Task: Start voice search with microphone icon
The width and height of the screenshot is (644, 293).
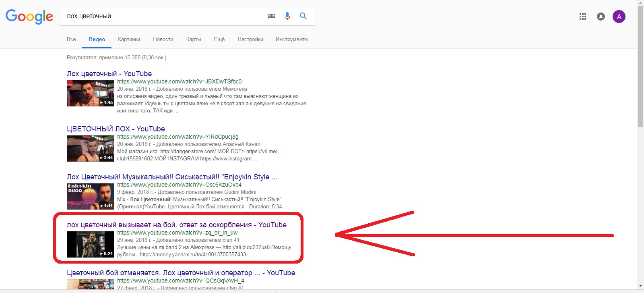Action: 287,16
